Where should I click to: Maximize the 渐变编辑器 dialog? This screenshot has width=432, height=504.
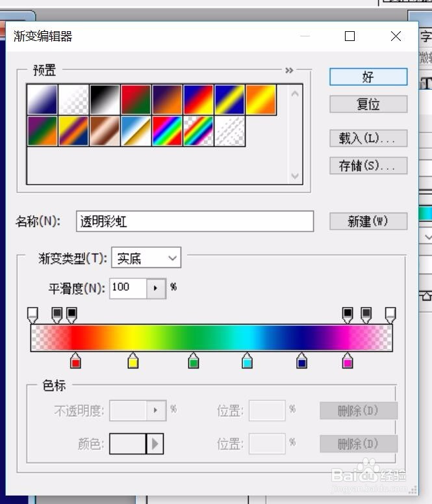tap(349, 36)
